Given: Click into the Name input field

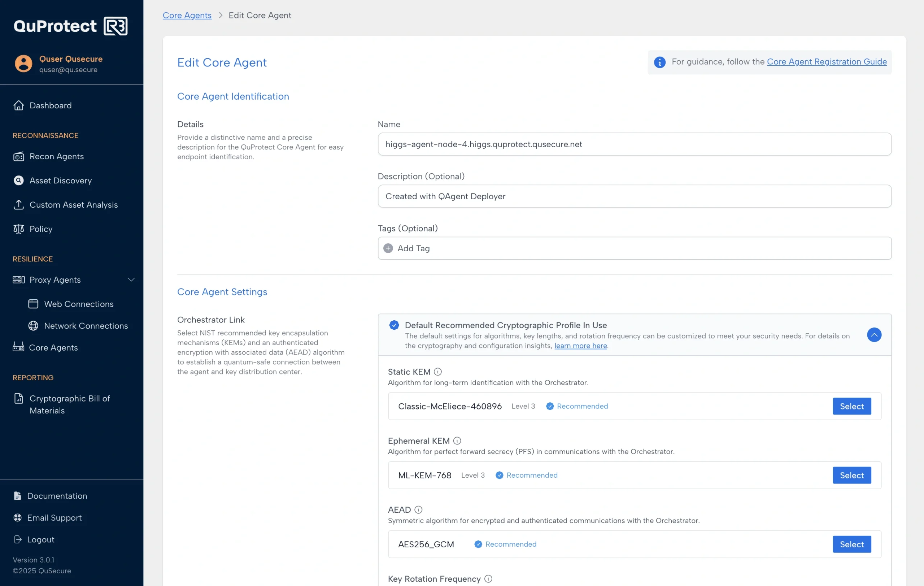Looking at the screenshot, I should [x=634, y=144].
